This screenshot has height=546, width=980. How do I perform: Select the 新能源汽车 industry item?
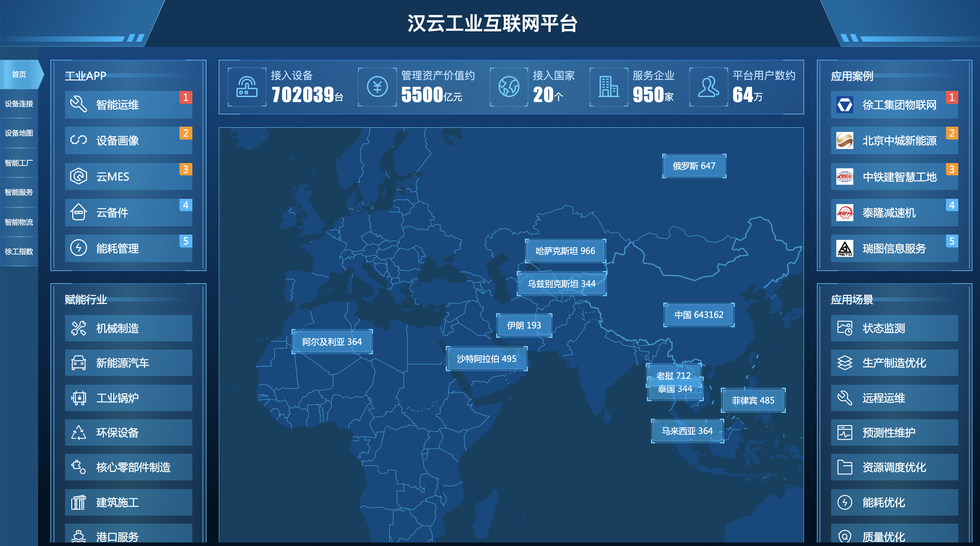click(129, 363)
